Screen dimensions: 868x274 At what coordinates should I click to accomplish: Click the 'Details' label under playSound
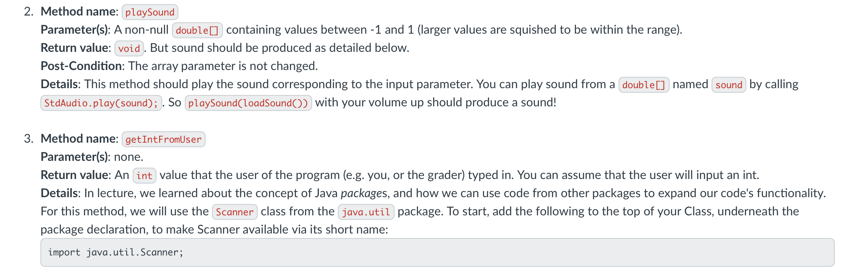(60, 84)
